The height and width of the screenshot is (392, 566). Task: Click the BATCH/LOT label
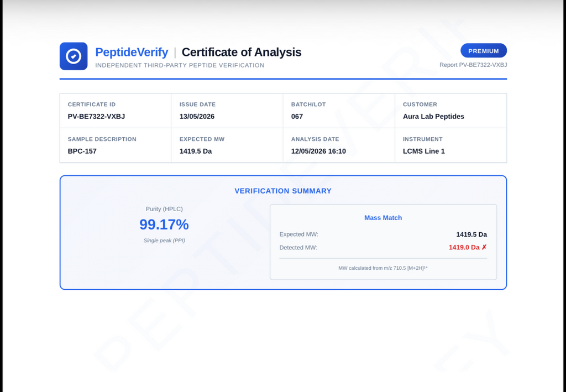(308, 104)
